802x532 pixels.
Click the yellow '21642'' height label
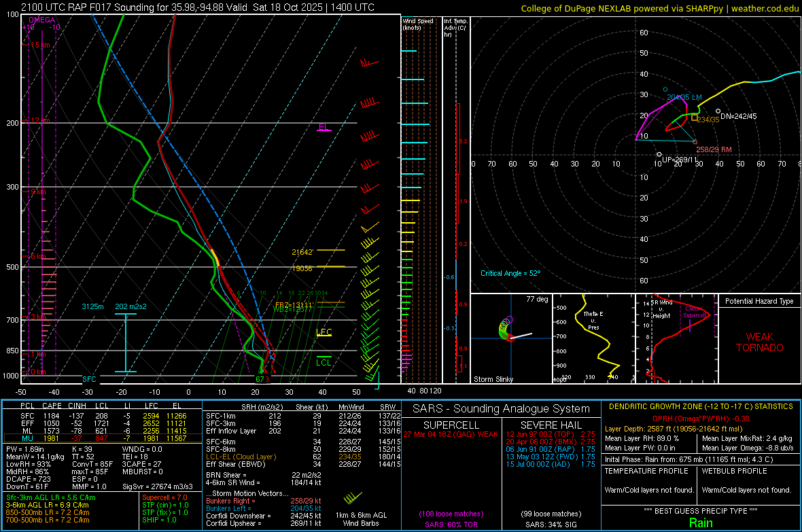point(302,252)
